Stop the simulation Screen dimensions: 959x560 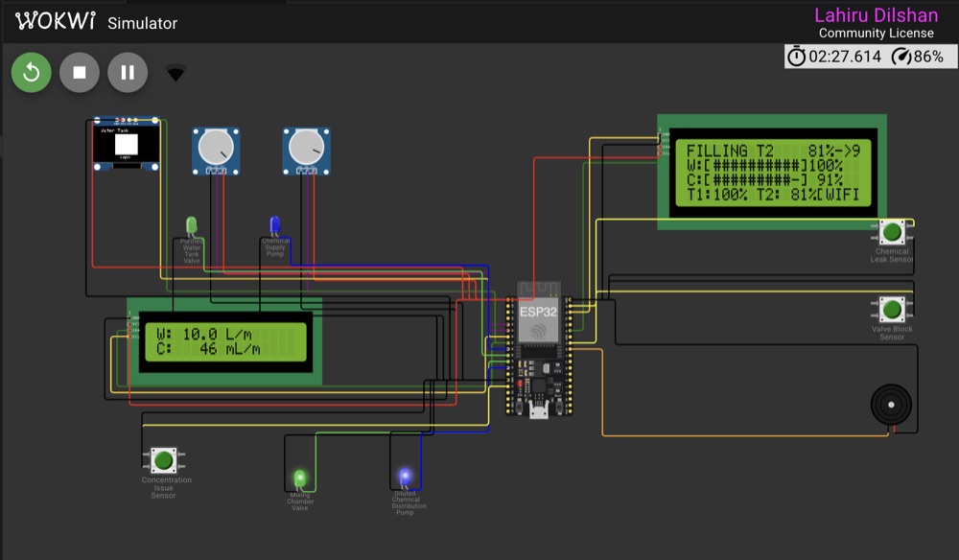[x=80, y=73]
